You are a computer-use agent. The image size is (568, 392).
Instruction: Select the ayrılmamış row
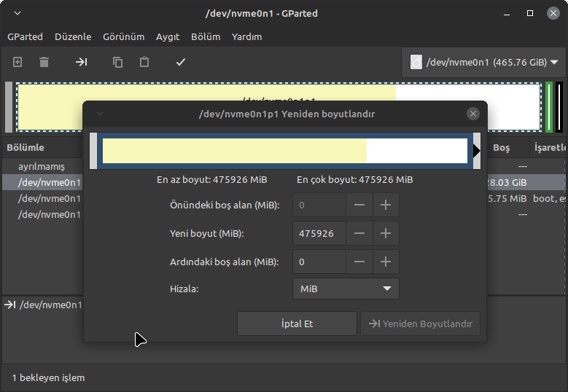point(43,167)
